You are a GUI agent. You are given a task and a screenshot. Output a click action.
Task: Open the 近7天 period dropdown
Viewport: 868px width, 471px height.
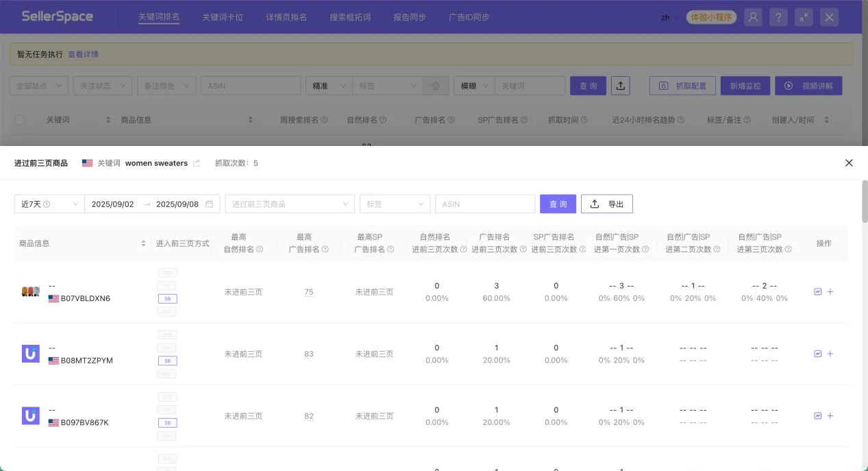(49, 204)
